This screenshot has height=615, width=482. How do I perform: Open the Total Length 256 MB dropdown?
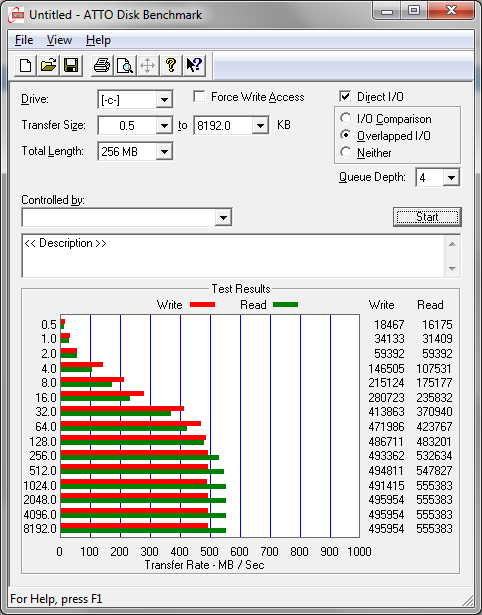coord(164,151)
